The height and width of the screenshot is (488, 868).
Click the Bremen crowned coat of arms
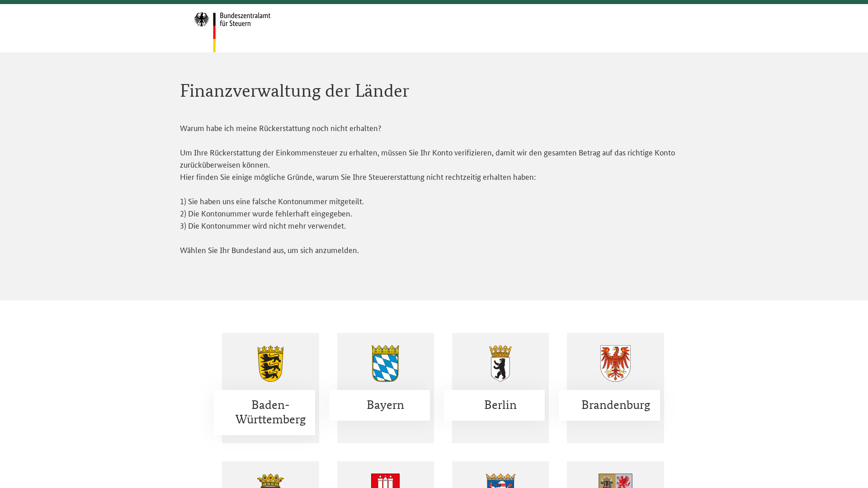point(270,481)
